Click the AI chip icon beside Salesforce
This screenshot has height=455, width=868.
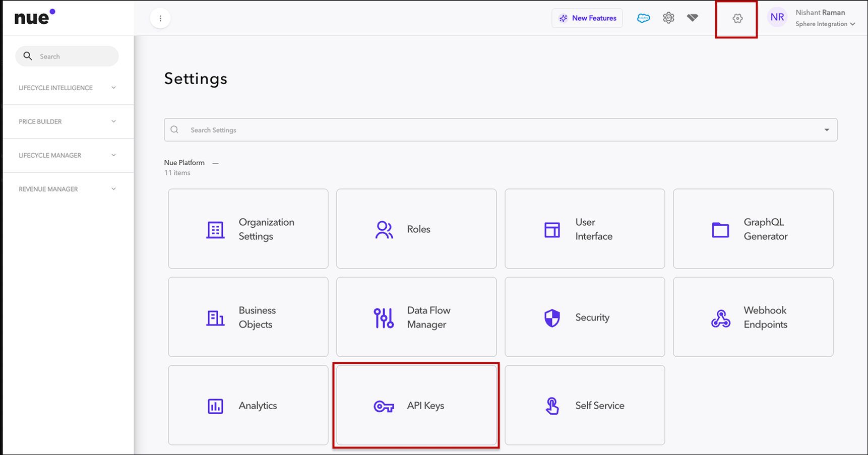pyautogui.click(x=668, y=18)
